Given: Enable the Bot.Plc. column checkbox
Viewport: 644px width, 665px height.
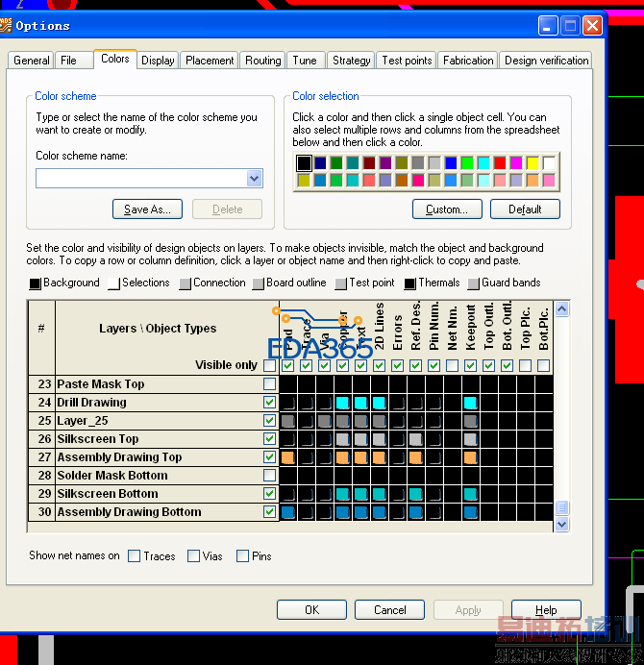Looking at the screenshot, I should (x=543, y=365).
